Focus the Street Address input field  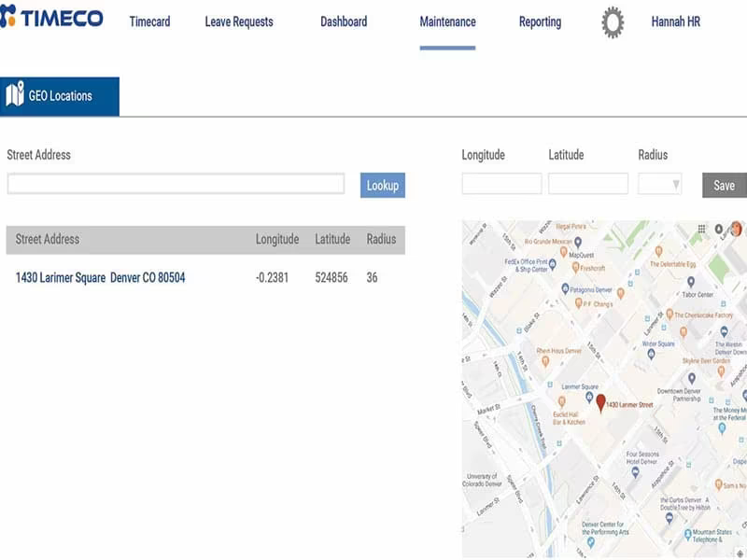[x=176, y=184]
